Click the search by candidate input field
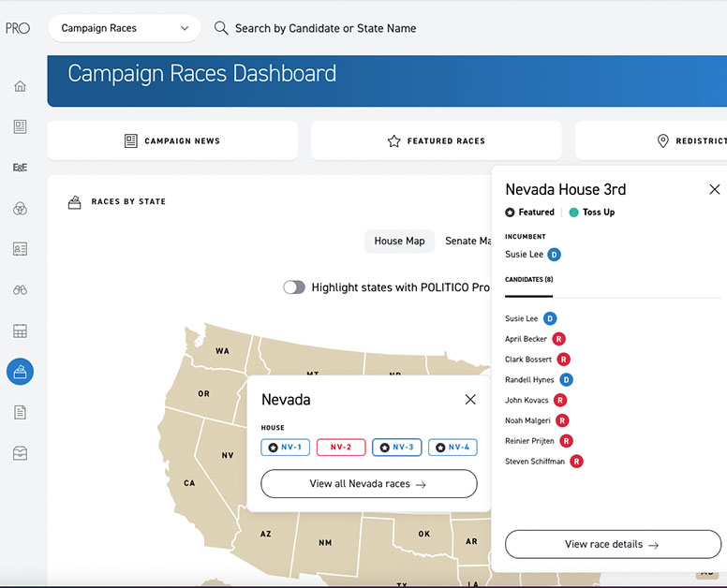Viewport: 727px width, 588px height. (325, 28)
